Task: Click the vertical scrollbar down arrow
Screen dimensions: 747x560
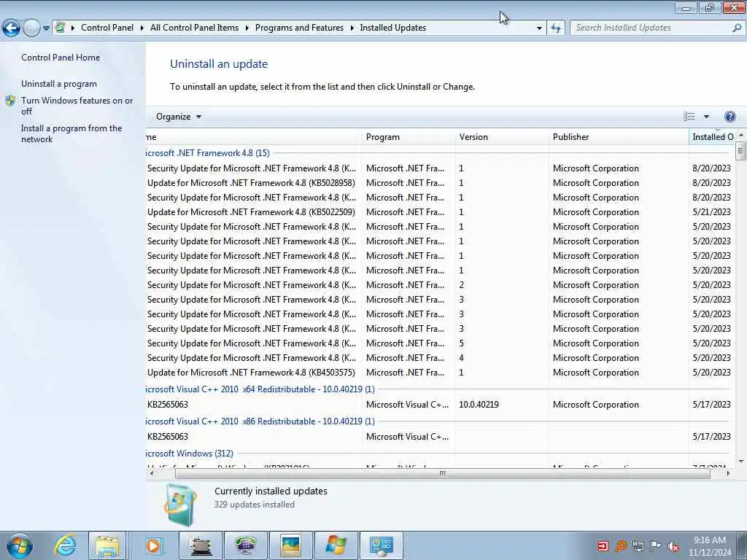Action: point(741,461)
